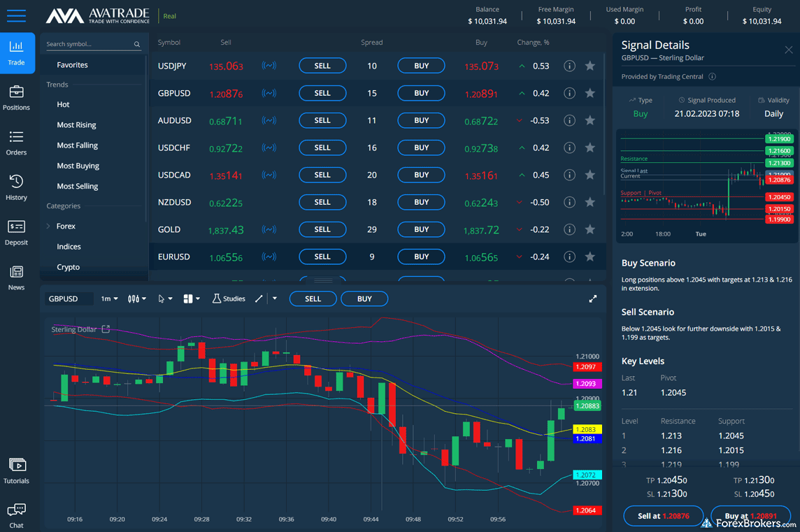Open the hamburger main menu
Screen dimensions: 800x532
[16, 15]
